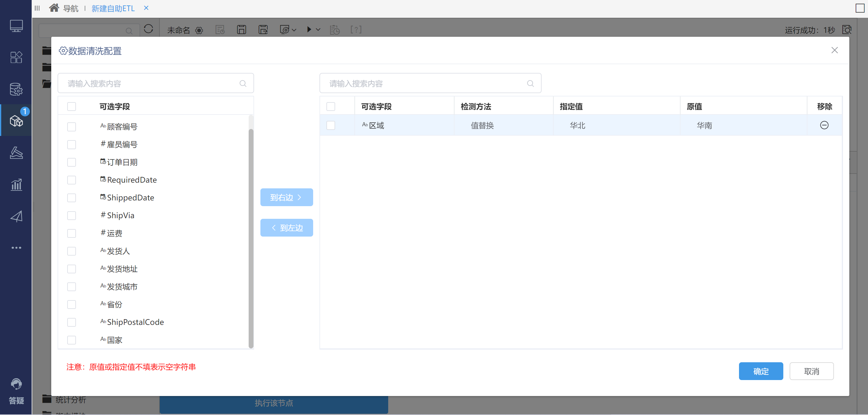Click the home navigation icon
The width and height of the screenshot is (868, 415).
(54, 8)
